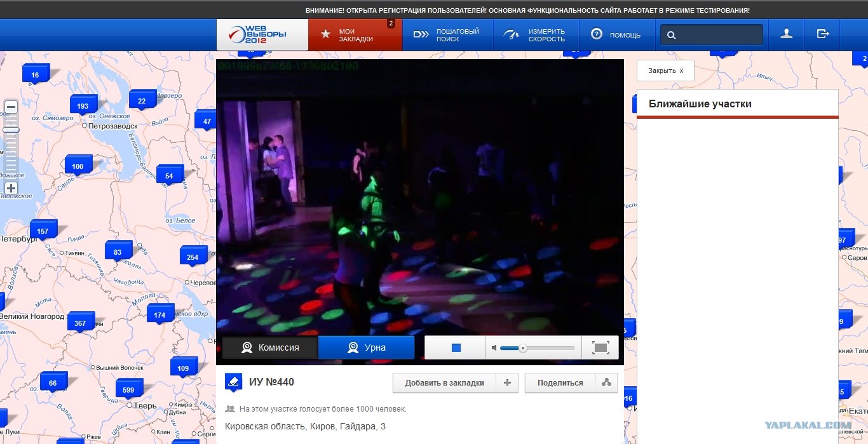Open Мои закладки tab
The width and height of the screenshot is (868, 444).
point(355,34)
